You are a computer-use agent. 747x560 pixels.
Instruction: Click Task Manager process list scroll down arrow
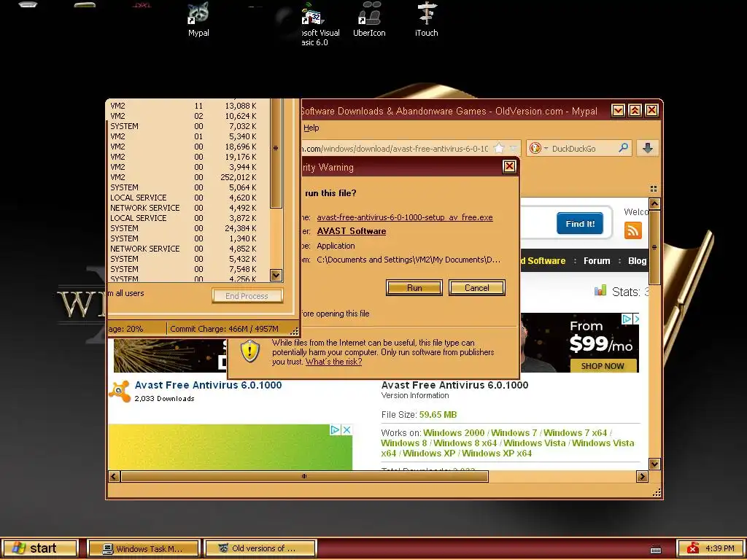[x=275, y=275]
